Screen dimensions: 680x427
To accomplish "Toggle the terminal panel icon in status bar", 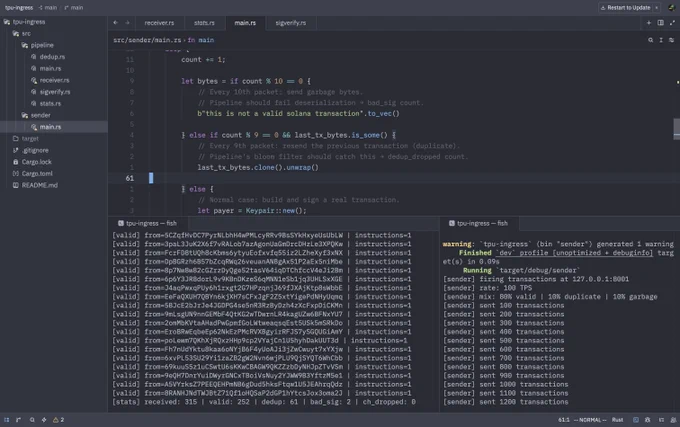I will pos(636,420).
